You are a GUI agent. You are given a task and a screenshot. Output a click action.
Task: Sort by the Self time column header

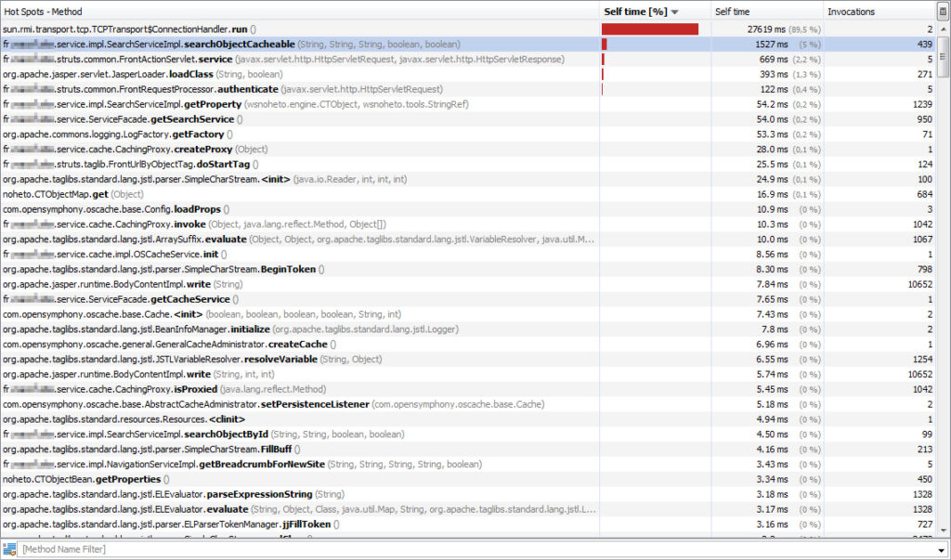[x=766, y=11]
